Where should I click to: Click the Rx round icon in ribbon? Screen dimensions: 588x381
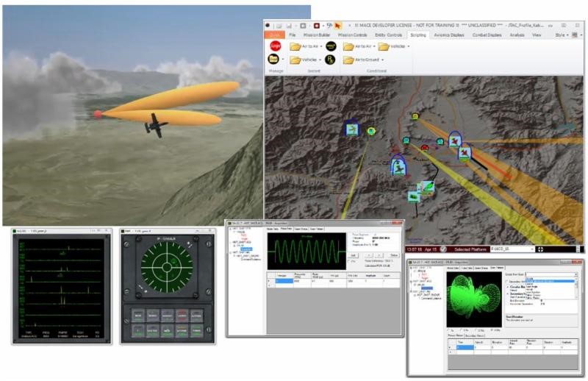pos(330,60)
